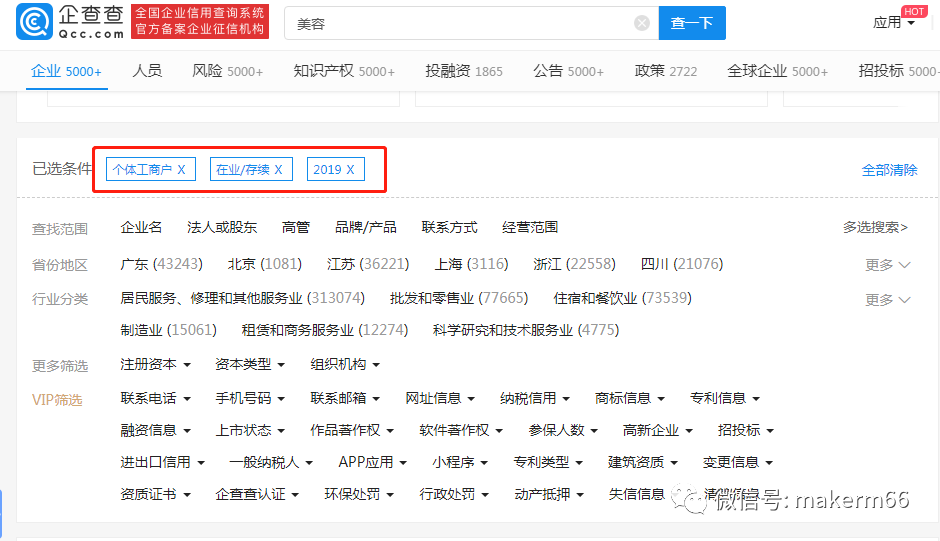Open the APP应用 dropdown
This screenshot has width=940, height=541.
[x=372, y=462]
